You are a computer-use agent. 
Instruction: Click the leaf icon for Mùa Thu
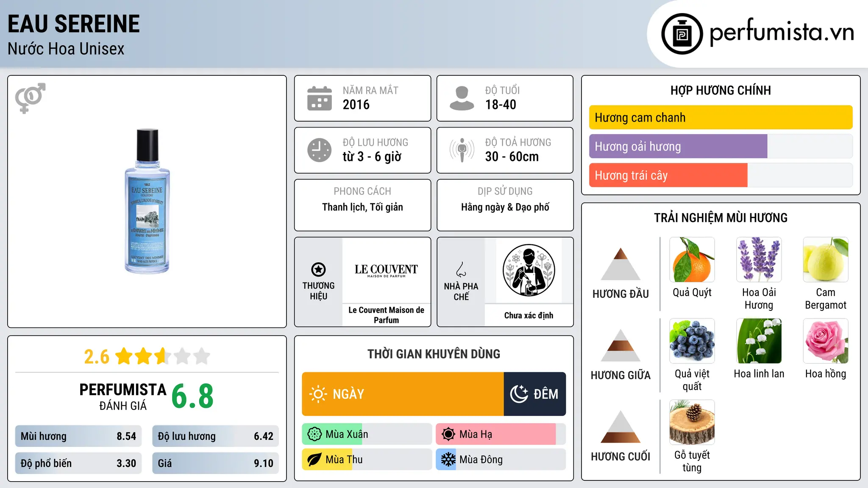[314, 460]
